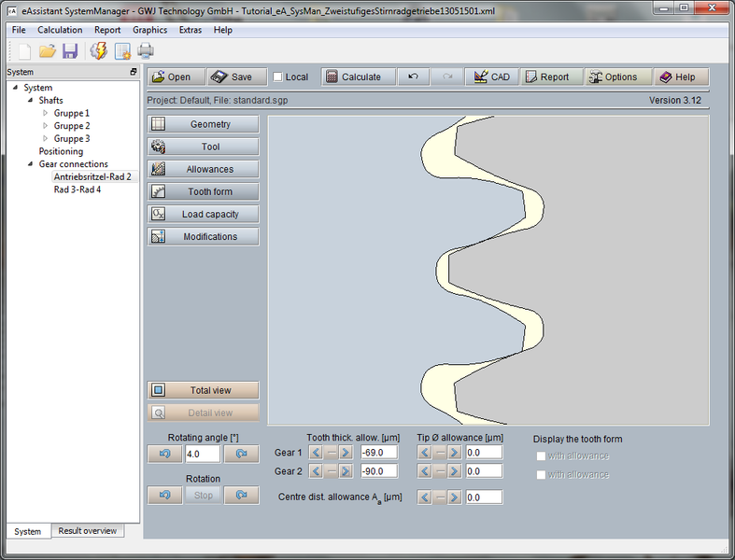735x560 pixels.
Task: Click the Rotating angle input field
Action: tap(203, 454)
